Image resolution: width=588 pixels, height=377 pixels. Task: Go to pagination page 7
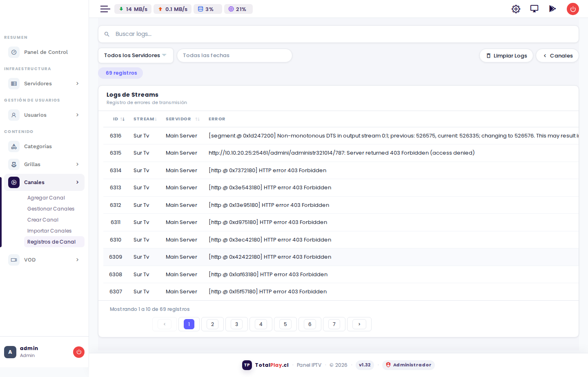click(334, 324)
